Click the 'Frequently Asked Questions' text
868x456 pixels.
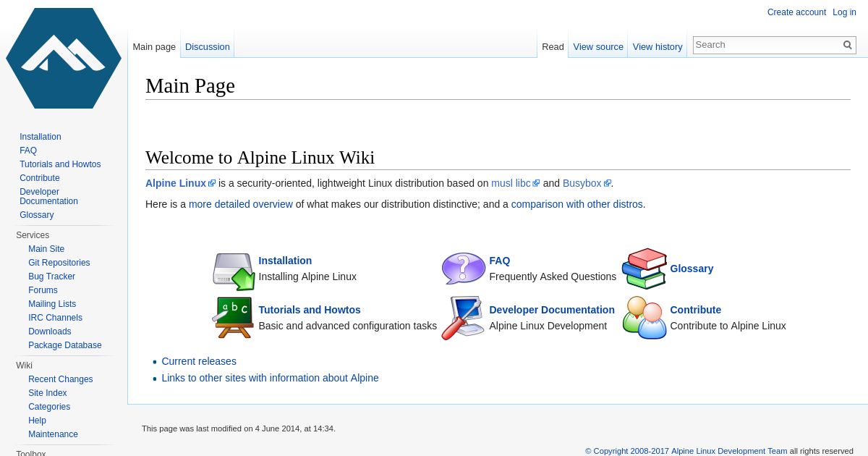[x=553, y=276]
